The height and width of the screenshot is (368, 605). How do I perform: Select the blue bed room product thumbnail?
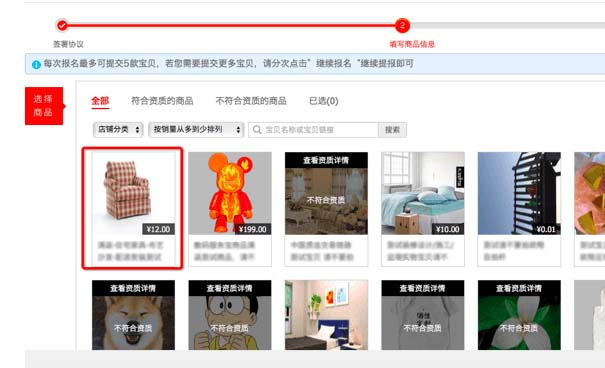coord(326,315)
